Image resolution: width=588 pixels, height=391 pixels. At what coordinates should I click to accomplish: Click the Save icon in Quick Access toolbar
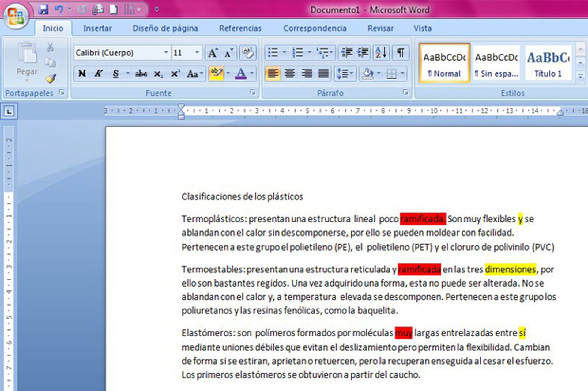[x=44, y=9]
